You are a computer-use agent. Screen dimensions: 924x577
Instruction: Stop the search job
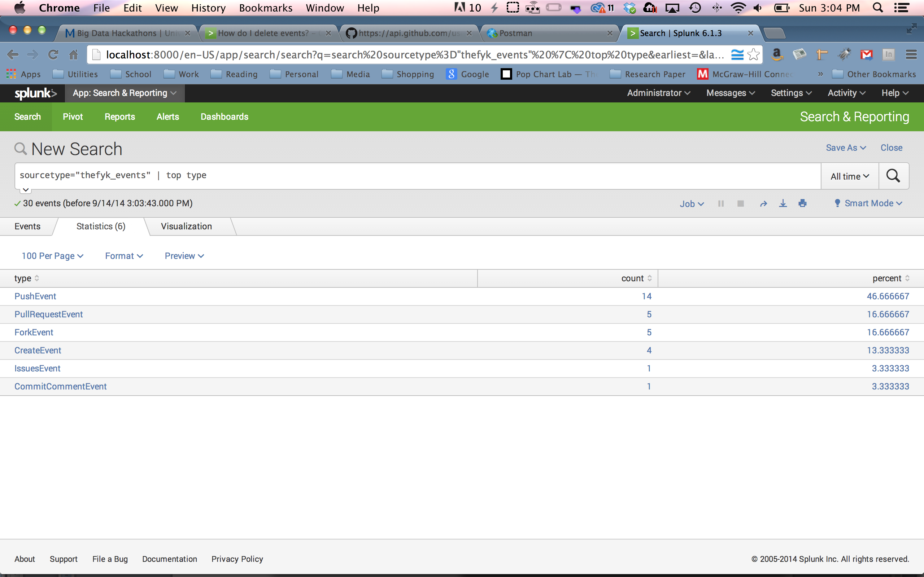740,203
